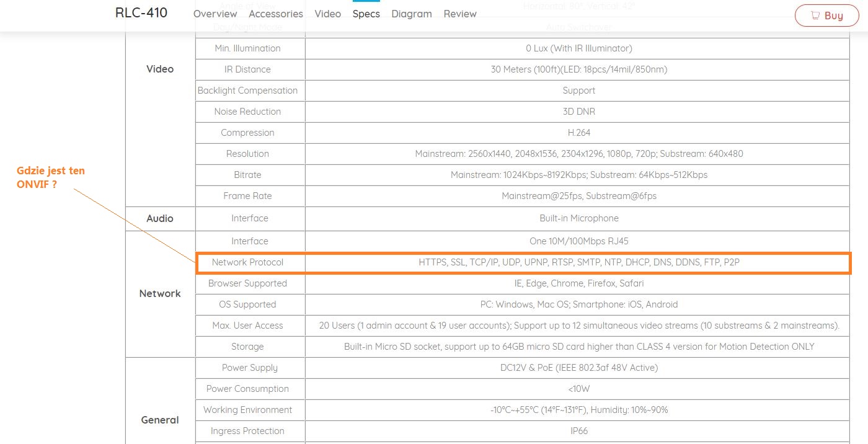The height and width of the screenshot is (444, 868).
Task: Select the DC12V & PoE value
Action: coord(579,368)
